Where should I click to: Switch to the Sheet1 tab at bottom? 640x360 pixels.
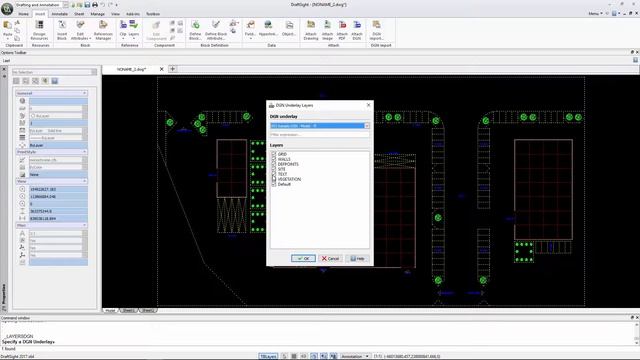(129, 311)
